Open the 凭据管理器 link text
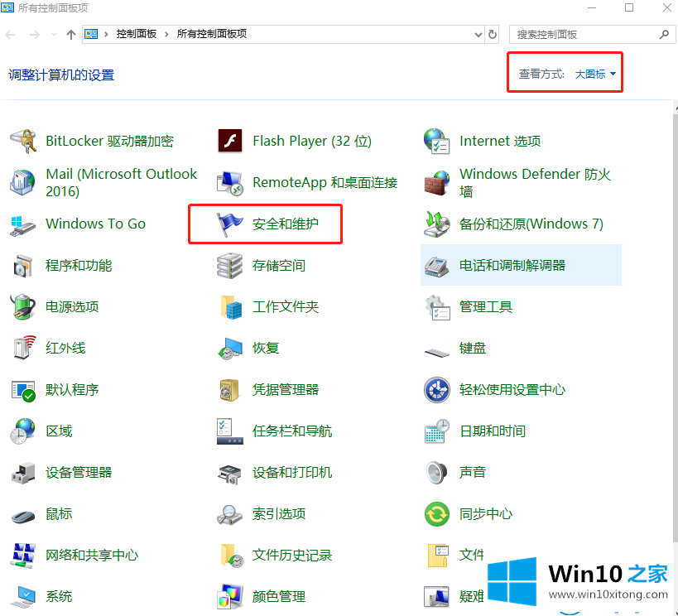Image resolution: width=678 pixels, height=616 pixels. point(286,390)
